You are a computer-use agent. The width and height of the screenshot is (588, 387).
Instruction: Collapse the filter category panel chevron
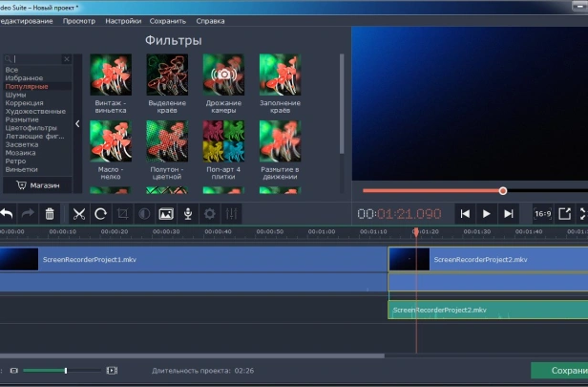(77, 123)
